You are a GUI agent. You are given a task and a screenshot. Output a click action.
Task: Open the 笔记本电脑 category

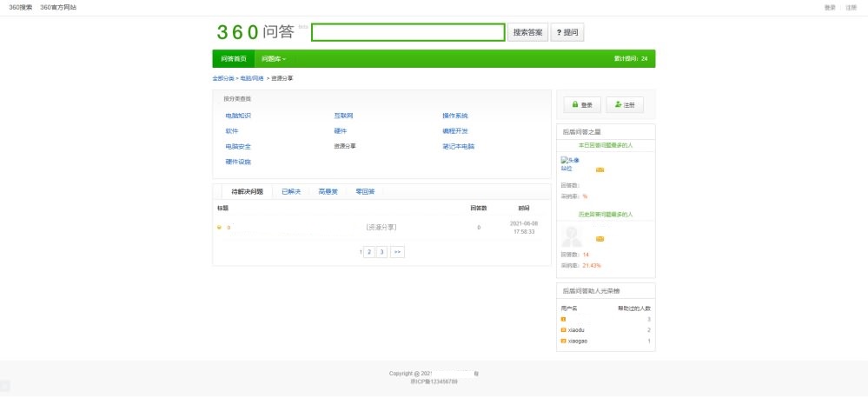[459, 147]
